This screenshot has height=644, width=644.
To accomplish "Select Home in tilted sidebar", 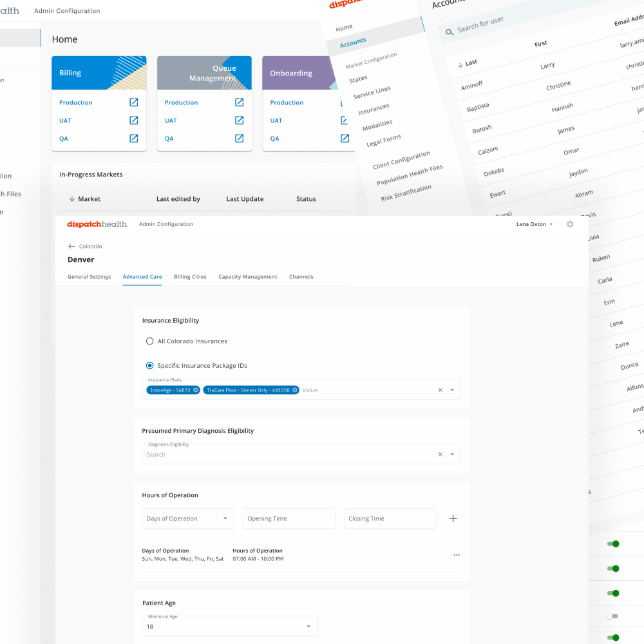I will (x=344, y=28).
